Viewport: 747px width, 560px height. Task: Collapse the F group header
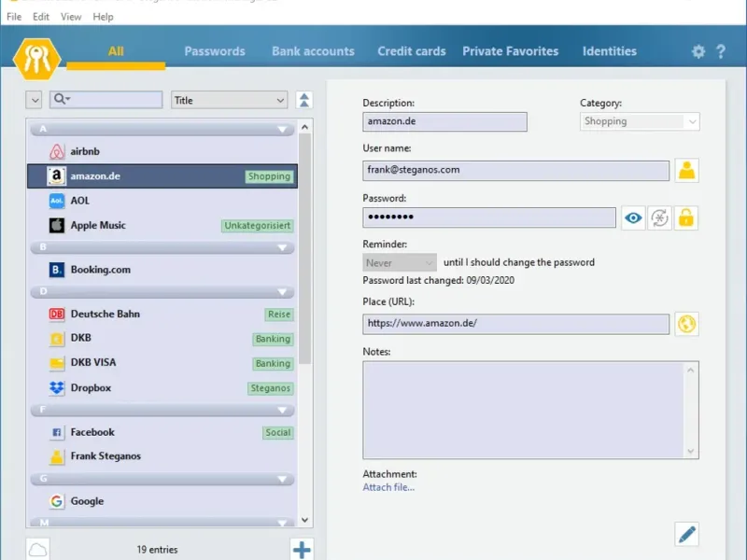tap(162, 410)
